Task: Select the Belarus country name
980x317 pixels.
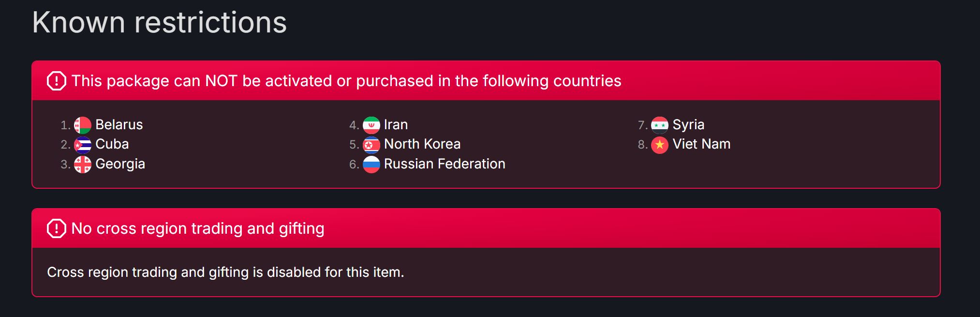Action: 119,125
